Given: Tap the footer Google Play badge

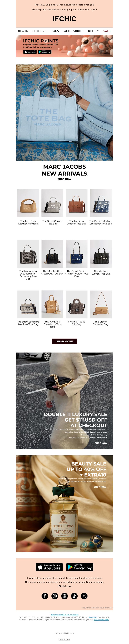Looking at the screenshot, I should click(80, 567).
